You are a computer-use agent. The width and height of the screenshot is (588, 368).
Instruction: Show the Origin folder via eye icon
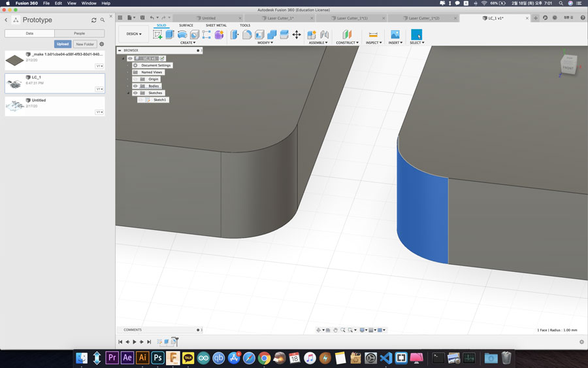(135, 79)
